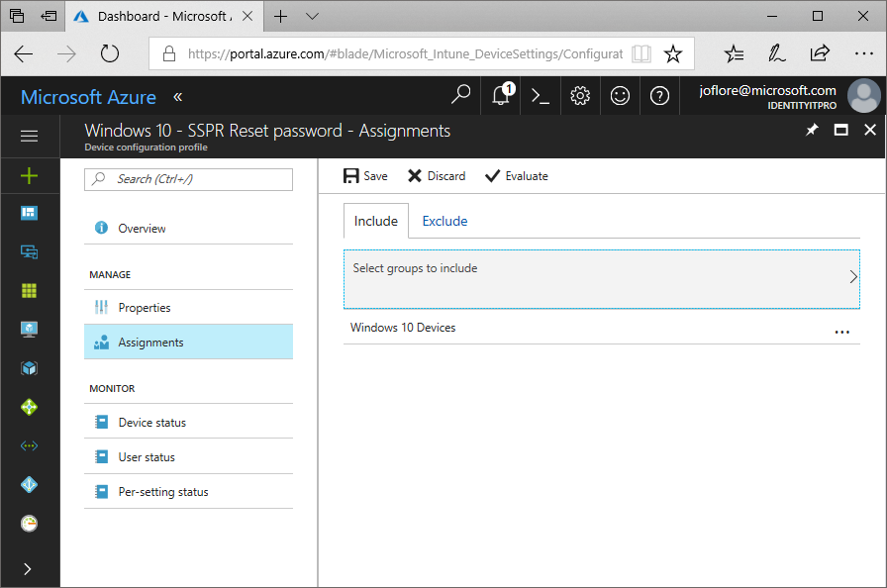Open ellipsis menu for Windows 10 Devices
The image size is (887, 588).
(841, 332)
